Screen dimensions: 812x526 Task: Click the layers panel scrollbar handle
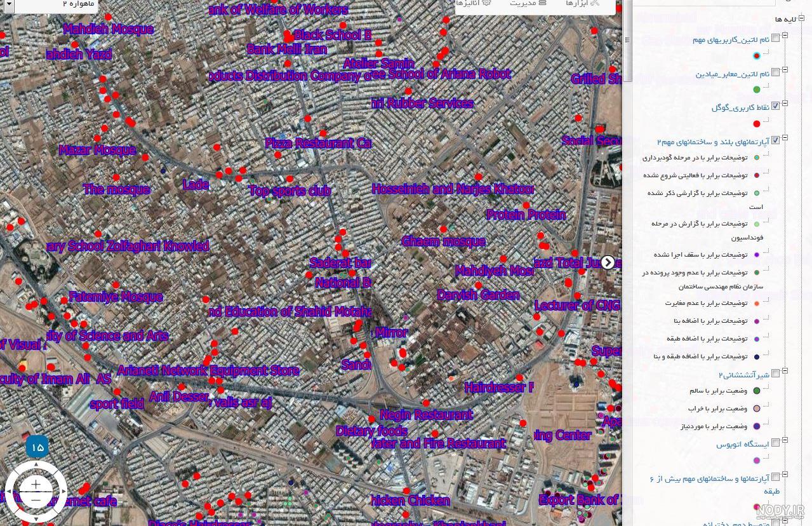click(628, 41)
